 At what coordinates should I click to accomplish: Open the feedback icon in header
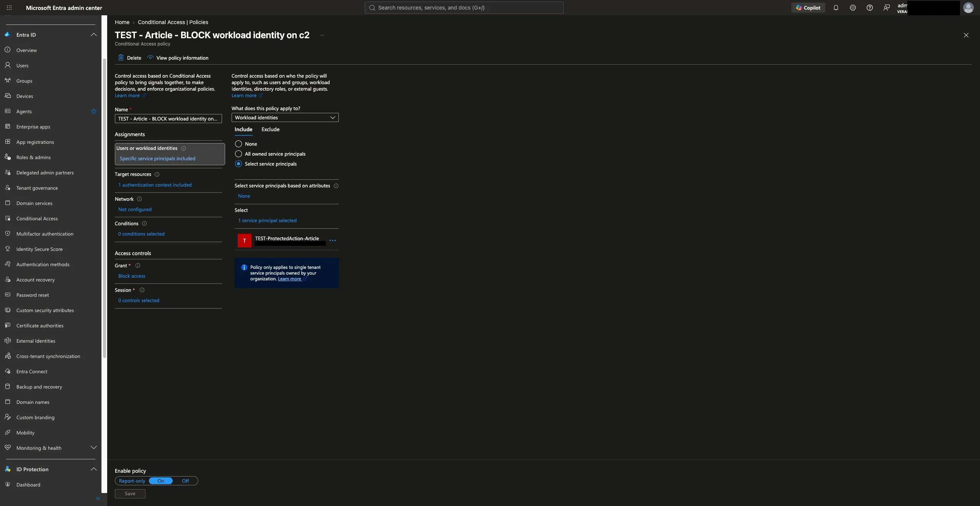click(x=886, y=8)
